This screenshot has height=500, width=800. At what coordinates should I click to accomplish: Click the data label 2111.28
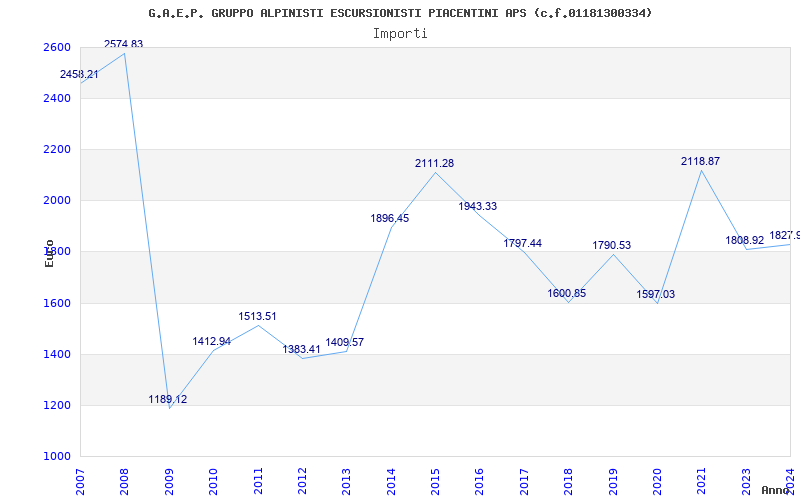434,163
